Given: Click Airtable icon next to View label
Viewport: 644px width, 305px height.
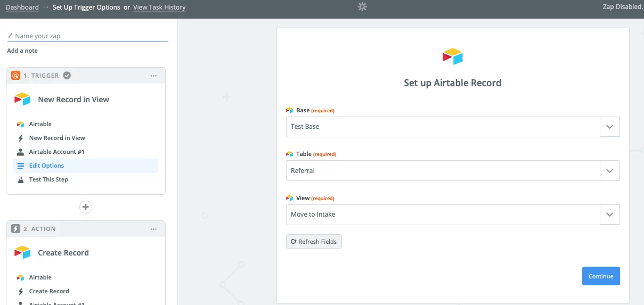Looking at the screenshot, I should click(290, 198).
